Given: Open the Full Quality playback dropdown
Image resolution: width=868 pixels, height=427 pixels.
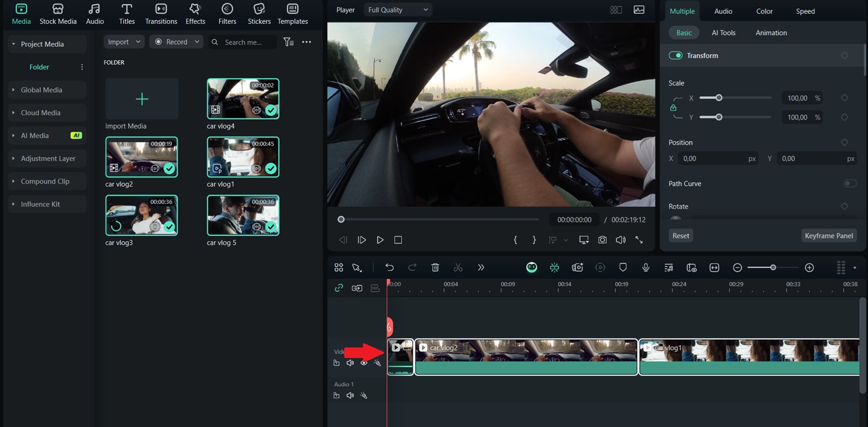Looking at the screenshot, I should (x=398, y=10).
